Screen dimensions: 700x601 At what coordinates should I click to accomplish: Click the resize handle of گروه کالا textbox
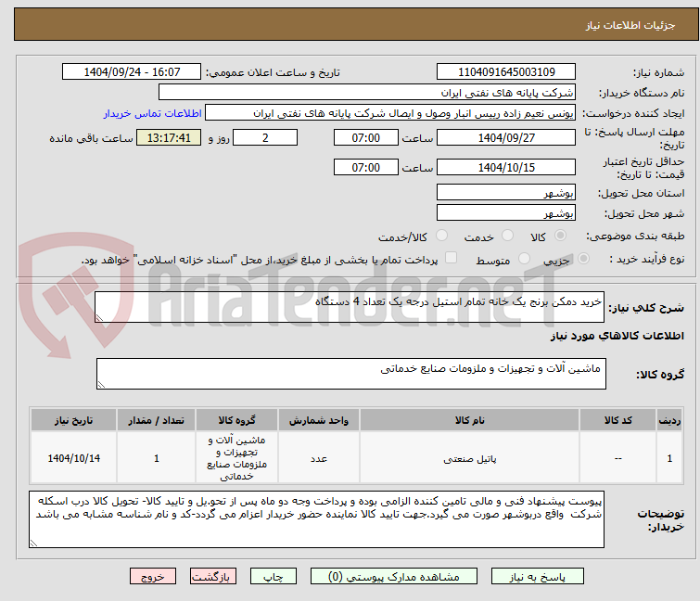click(101, 385)
